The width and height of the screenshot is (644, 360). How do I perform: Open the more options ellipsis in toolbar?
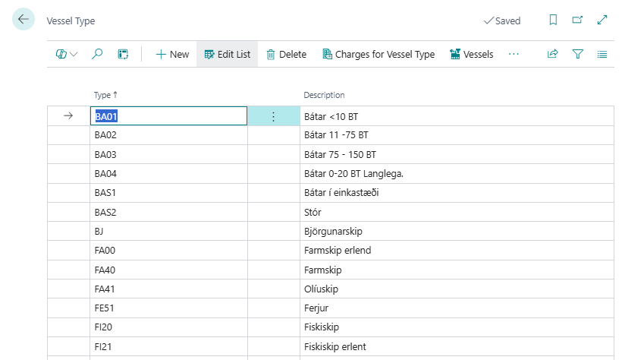coord(514,54)
